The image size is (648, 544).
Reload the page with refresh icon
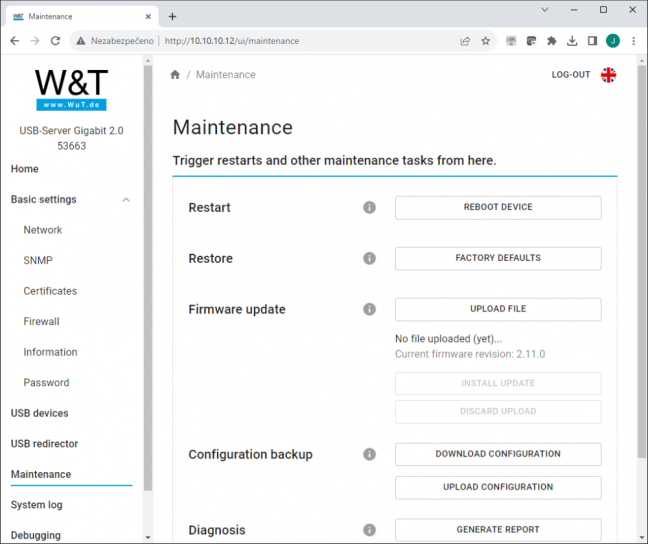coord(55,41)
